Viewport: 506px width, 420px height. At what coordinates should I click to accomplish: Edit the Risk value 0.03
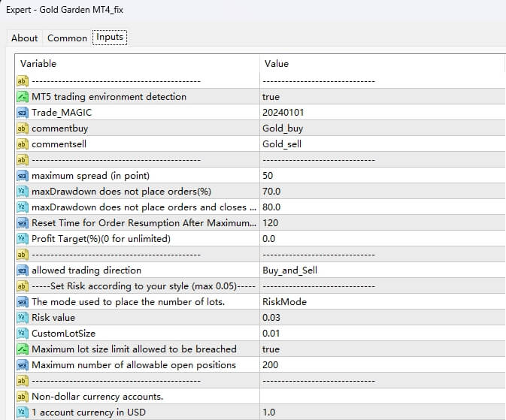pyautogui.click(x=271, y=317)
